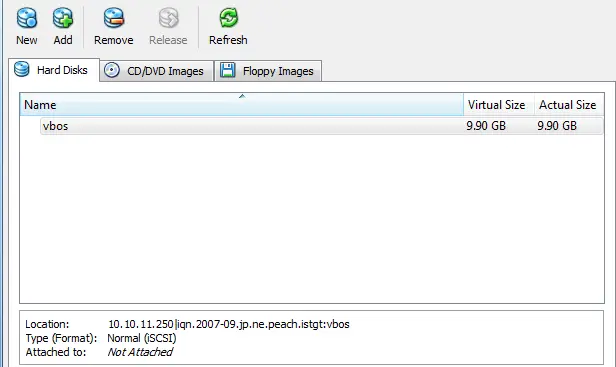Open the Floppy Images tab
The height and width of the screenshot is (367, 616).
coord(268,71)
